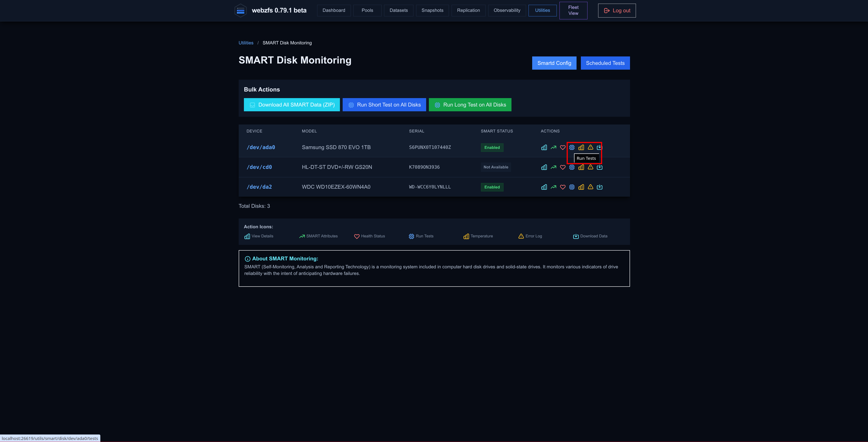This screenshot has height=442, width=868.
Task: Open SMART Attributes icon for /dev/ada0
Action: coord(553,147)
